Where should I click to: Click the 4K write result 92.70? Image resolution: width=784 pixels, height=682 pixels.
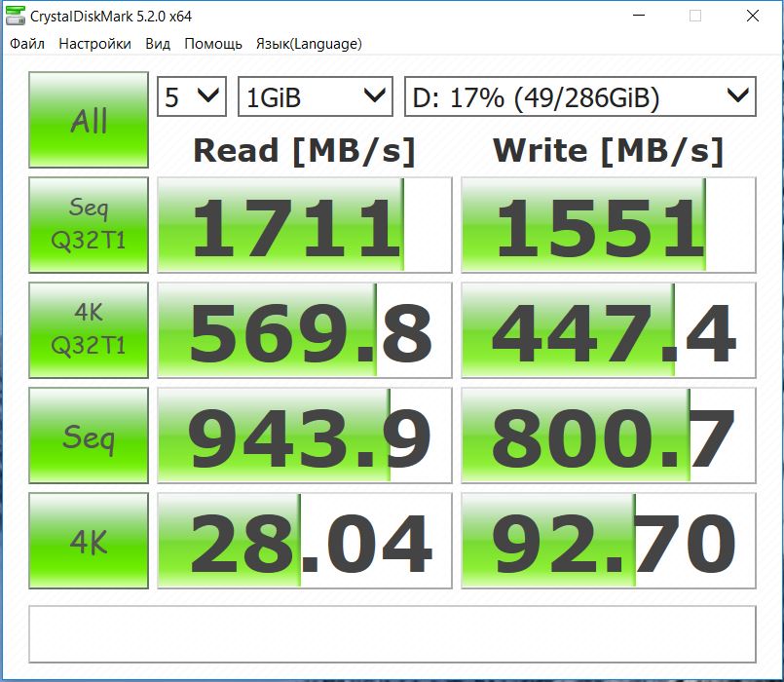coord(609,541)
